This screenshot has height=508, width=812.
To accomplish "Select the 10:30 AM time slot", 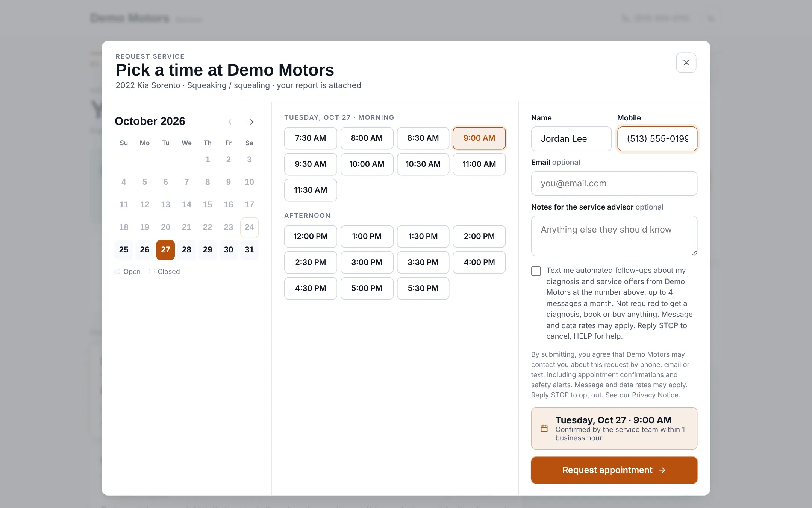I will (x=423, y=164).
